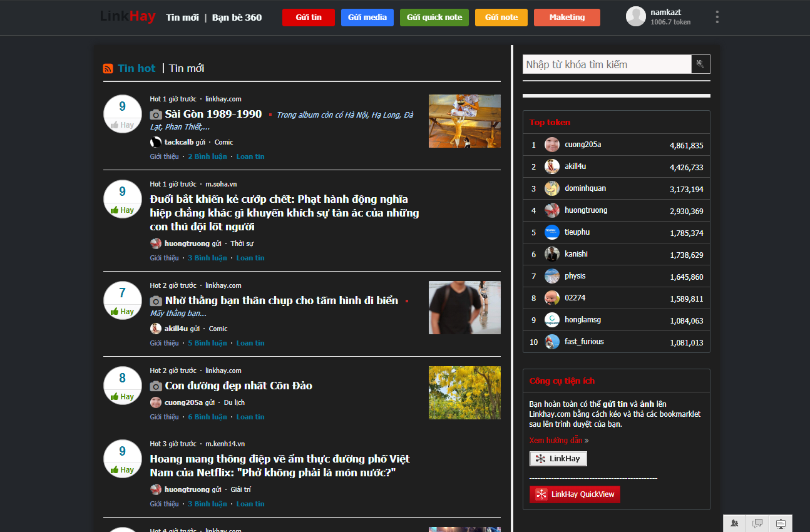The width and height of the screenshot is (810, 532).
Task: Open the beach photo thumbnail of akill4u post
Action: coord(464,307)
